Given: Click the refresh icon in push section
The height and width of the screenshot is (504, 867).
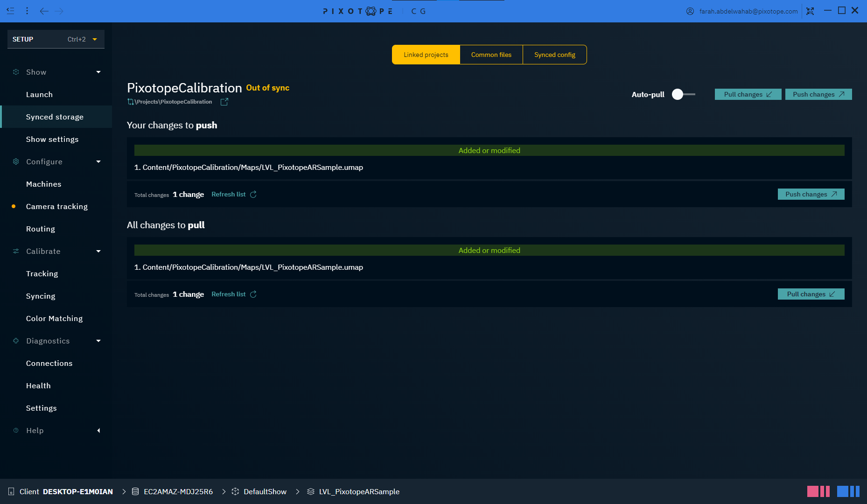Looking at the screenshot, I should click(253, 194).
